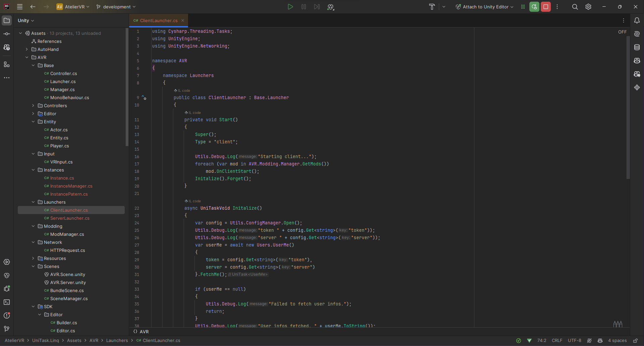
Task: Click the green debug attach button
Action: click(534, 7)
